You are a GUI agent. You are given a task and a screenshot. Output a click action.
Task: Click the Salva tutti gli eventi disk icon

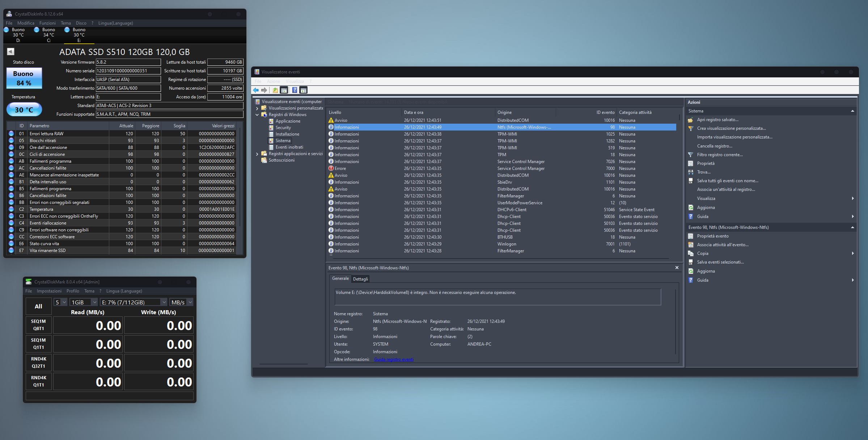(691, 181)
